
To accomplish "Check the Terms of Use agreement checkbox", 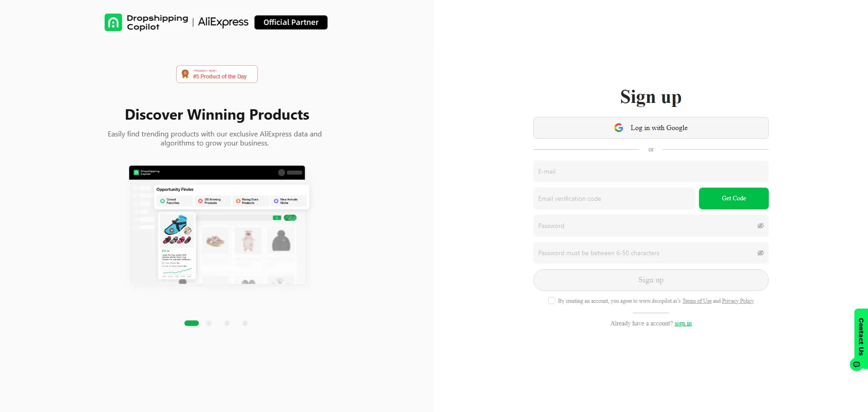I will 551,301.
